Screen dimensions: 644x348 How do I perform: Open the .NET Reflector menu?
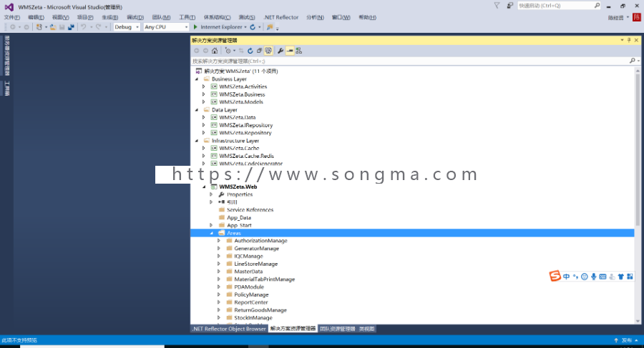tap(281, 17)
